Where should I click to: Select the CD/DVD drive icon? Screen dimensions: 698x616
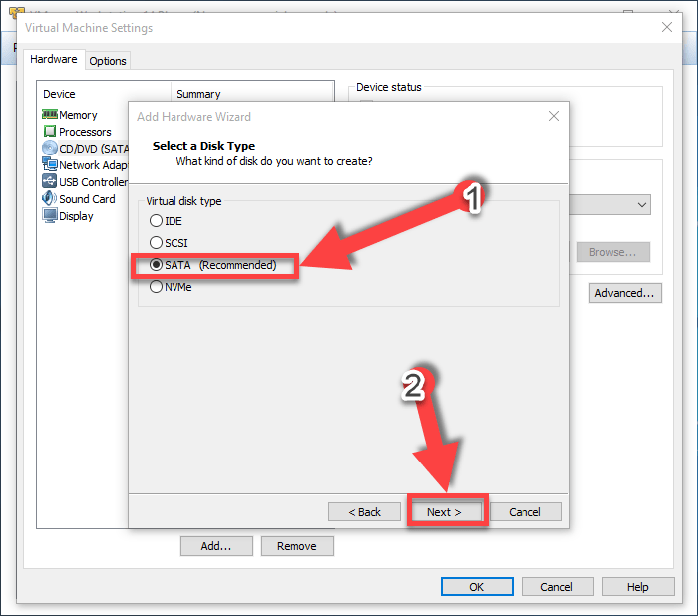coord(50,149)
